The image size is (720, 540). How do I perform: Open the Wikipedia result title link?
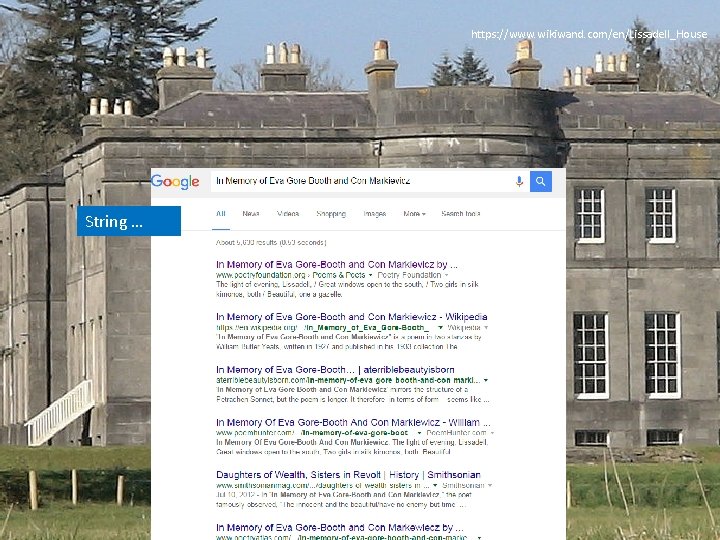(x=352, y=317)
